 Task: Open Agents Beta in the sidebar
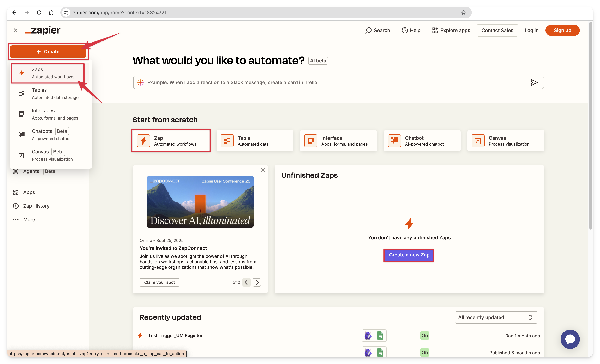[x=35, y=171]
